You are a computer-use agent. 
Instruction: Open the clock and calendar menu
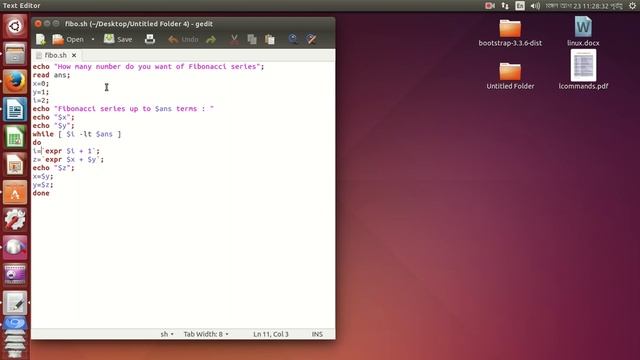(584, 6)
